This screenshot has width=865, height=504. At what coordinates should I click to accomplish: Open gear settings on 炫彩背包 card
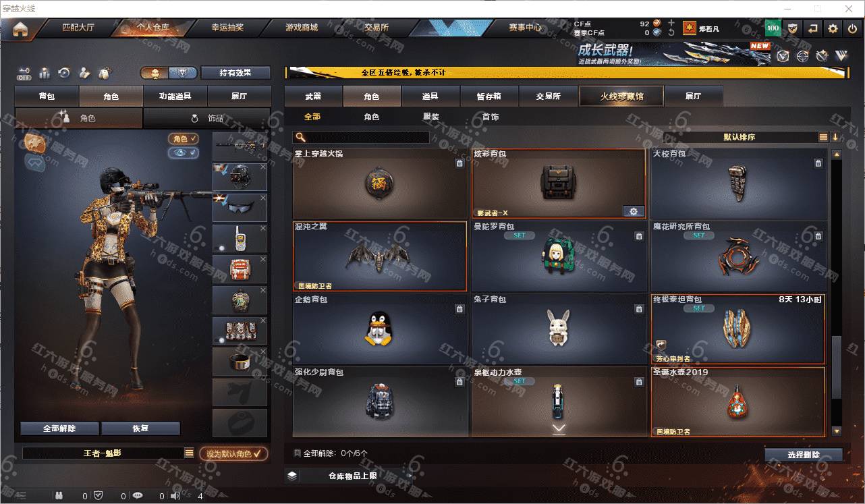click(633, 211)
